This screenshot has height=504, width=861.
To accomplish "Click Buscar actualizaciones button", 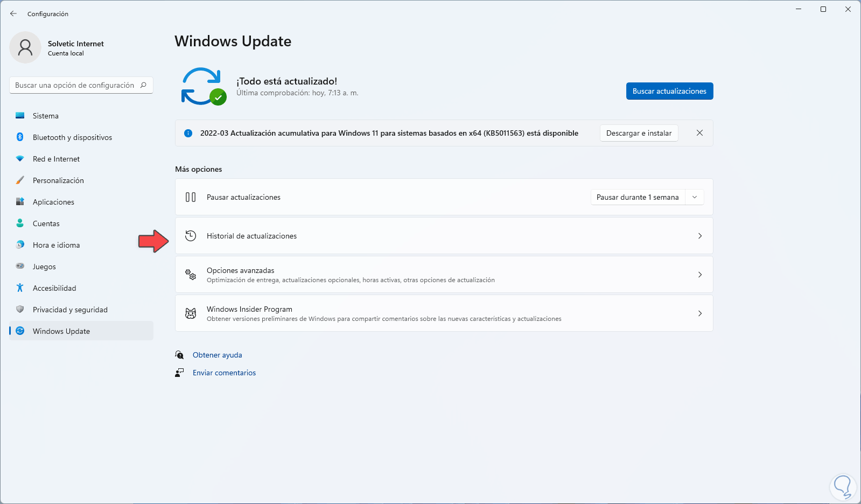I will (669, 91).
